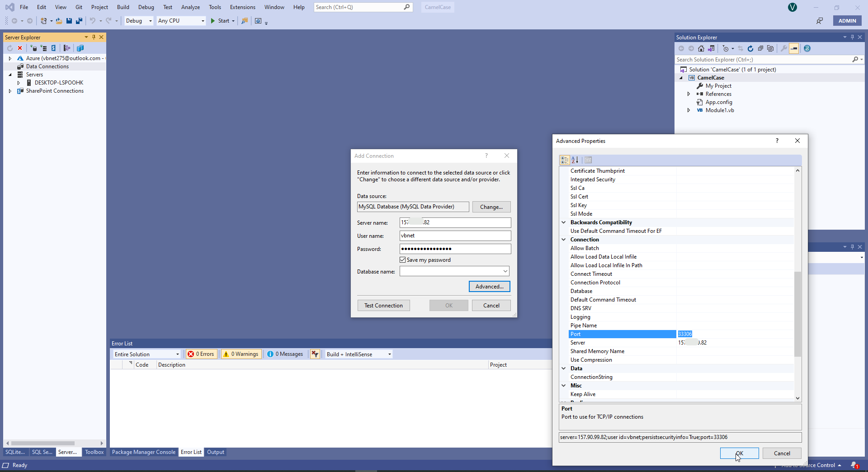Click the Properties wrench icon in Solution Explorer toolbar
The height and width of the screenshot is (472, 868).
coord(784,48)
